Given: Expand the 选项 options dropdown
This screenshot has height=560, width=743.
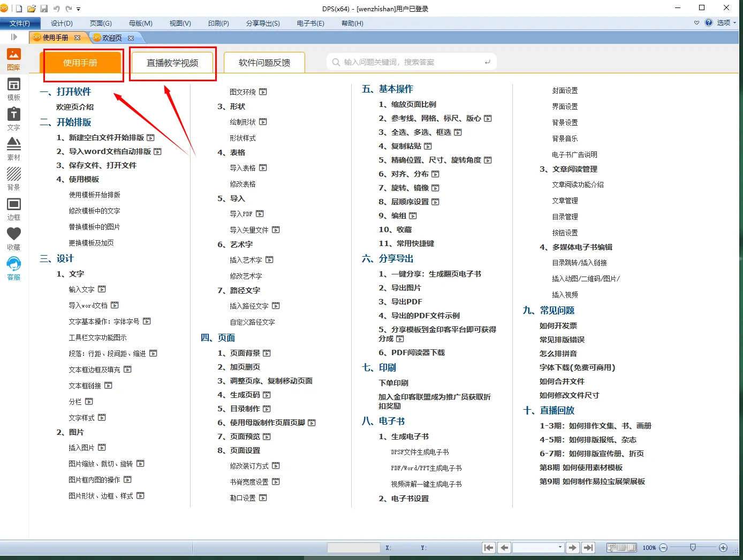Looking at the screenshot, I should click(734, 23).
